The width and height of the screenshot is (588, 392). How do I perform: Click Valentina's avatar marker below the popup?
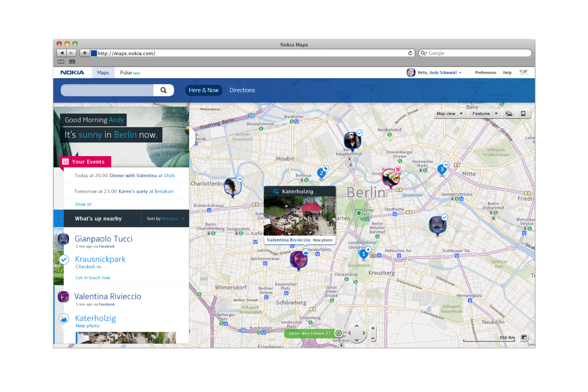[x=299, y=260]
